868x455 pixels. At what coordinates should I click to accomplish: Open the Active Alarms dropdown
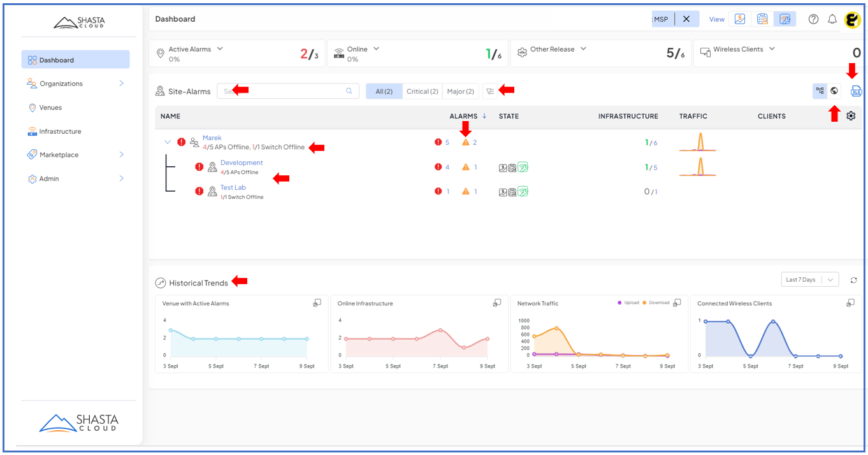(x=220, y=49)
